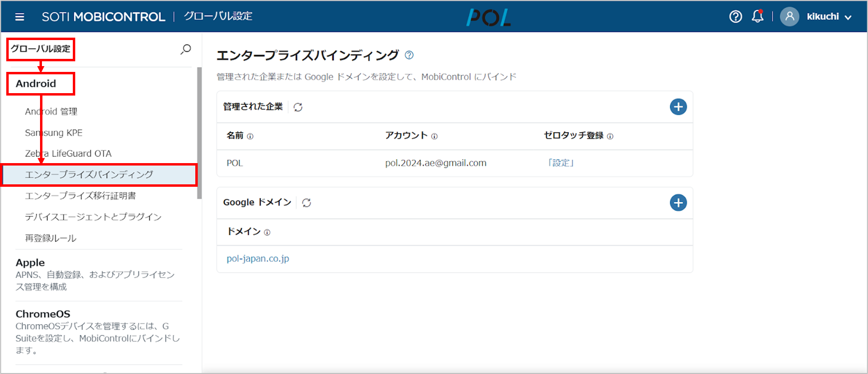The image size is (868, 374).
Task: Click the グローバル設定 sidebar heading
Action: pyautogui.click(x=41, y=49)
